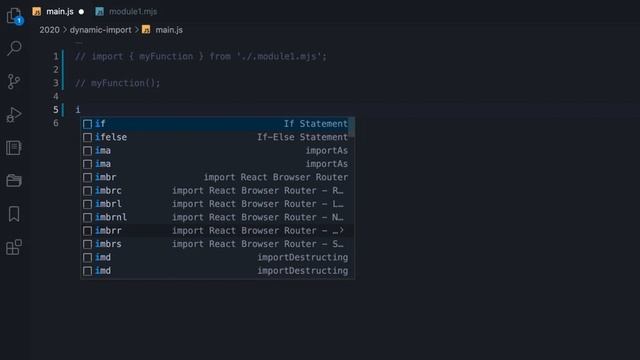Click the JS icon in breadcrumb before main.js
The width and height of the screenshot is (640, 360).
(146, 29)
